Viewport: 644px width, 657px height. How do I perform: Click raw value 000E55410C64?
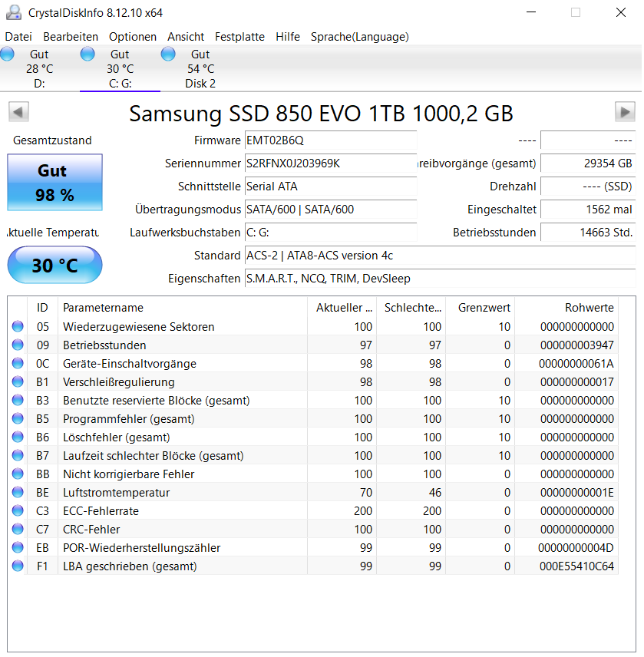576,566
